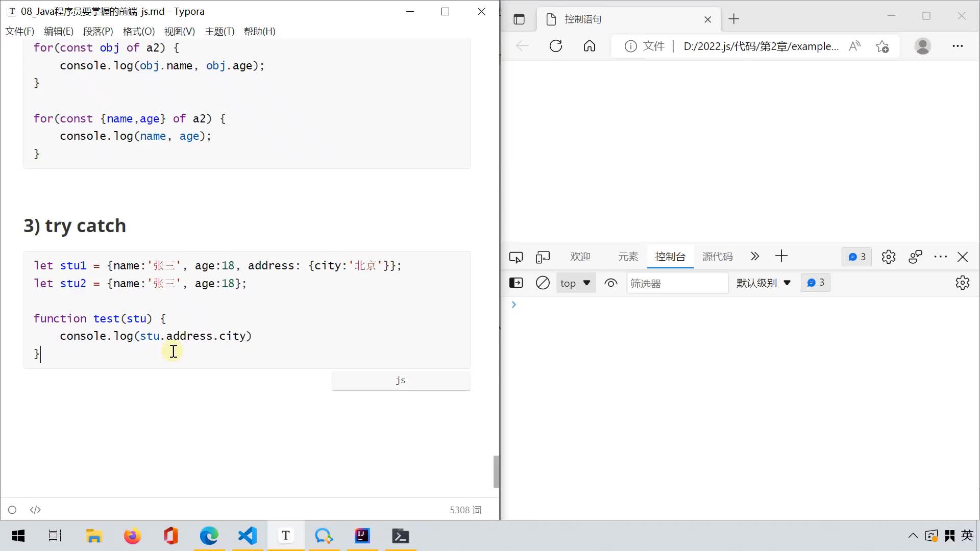Click the 5308 词 word count
Viewport: 980px width, 551px height.
click(x=465, y=510)
